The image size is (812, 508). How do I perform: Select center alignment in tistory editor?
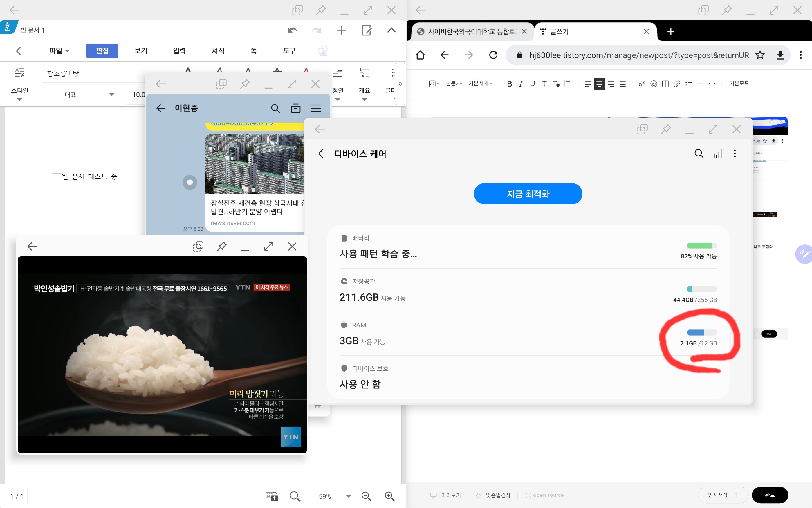(x=599, y=84)
